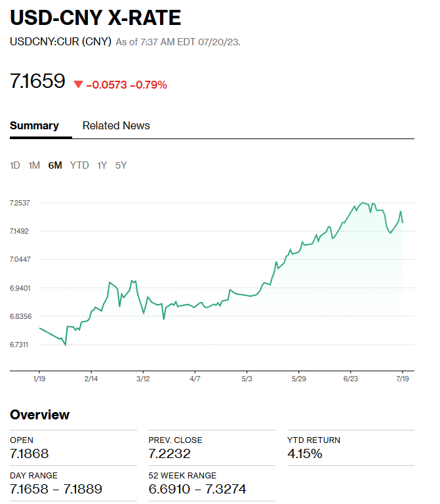The image size is (440, 504).
Task: Select the 6M chart period
Action: pyautogui.click(x=55, y=165)
